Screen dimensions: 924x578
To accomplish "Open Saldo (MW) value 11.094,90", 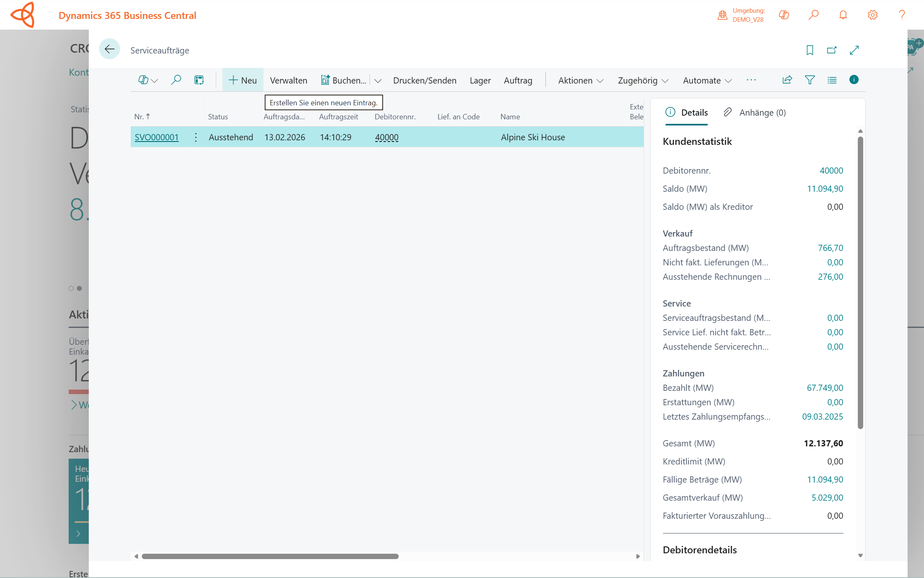I will tap(825, 188).
